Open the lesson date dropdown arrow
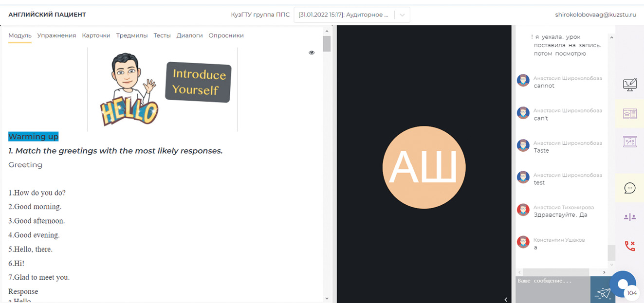 click(x=402, y=15)
